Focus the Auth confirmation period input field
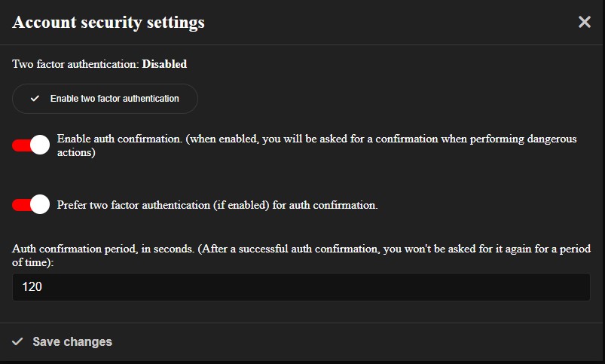 [x=301, y=287]
